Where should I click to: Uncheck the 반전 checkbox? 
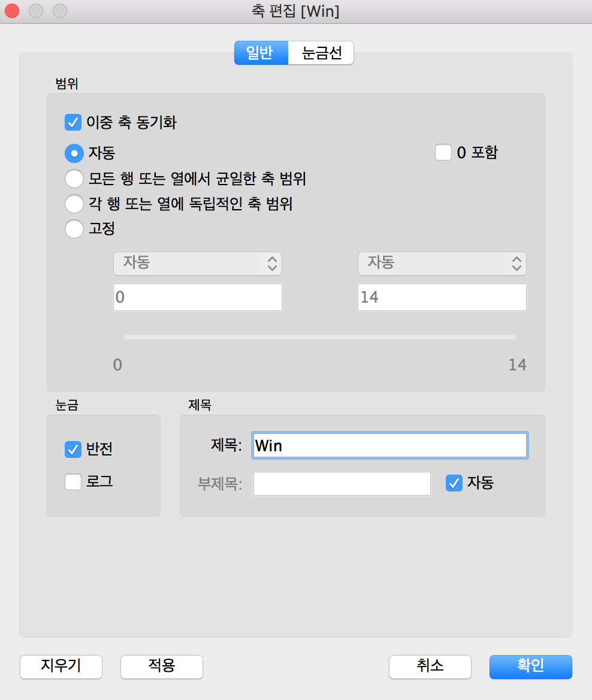click(73, 449)
